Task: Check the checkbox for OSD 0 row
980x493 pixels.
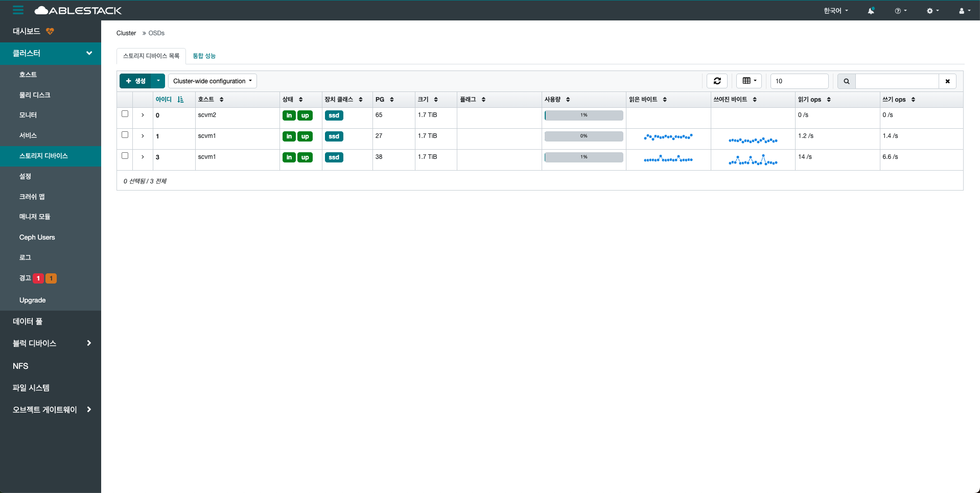Action: click(x=125, y=114)
